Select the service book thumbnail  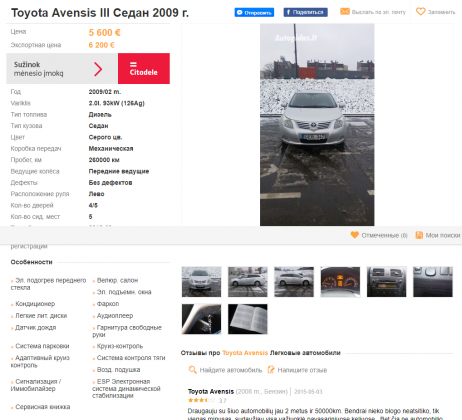(x=248, y=319)
